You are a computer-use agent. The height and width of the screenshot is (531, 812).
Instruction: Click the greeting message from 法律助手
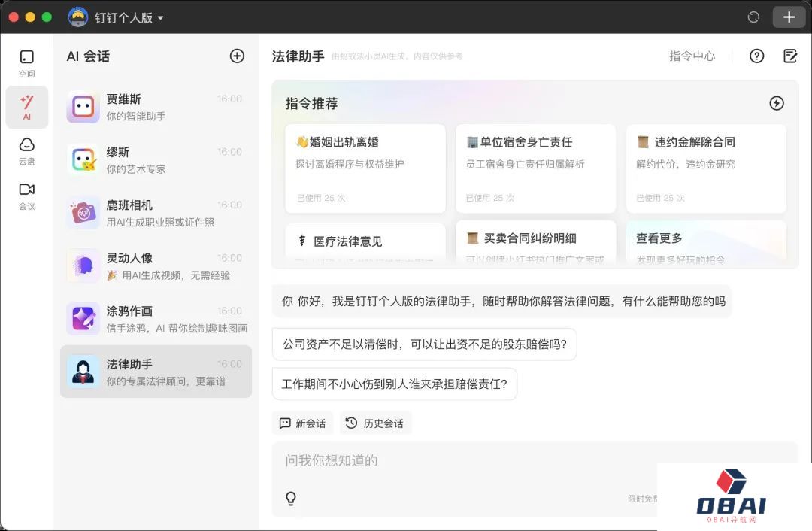click(501, 301)
